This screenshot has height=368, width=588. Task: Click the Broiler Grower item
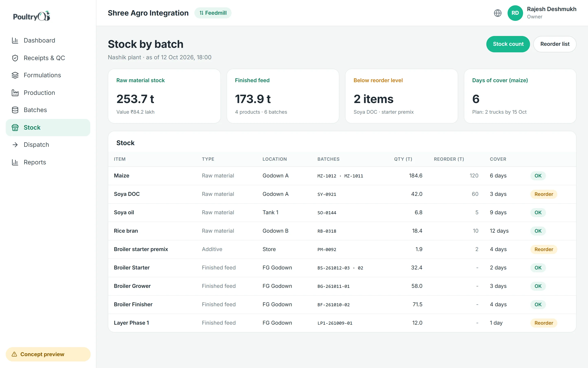pos(132,286)
